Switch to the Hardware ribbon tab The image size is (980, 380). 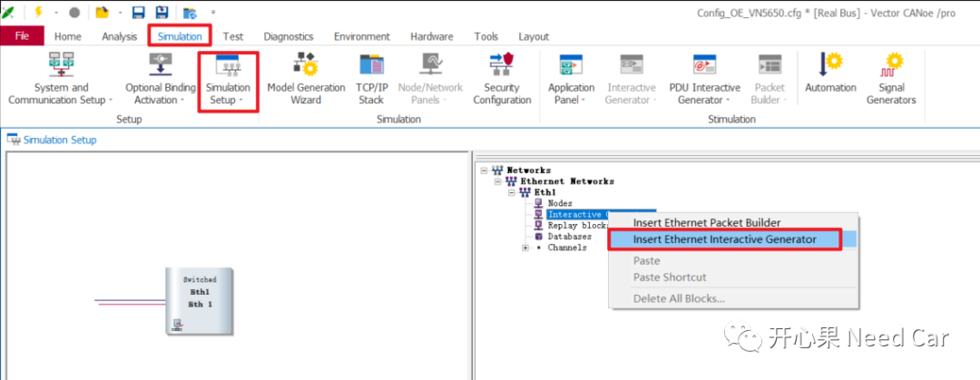coord(432,36)
